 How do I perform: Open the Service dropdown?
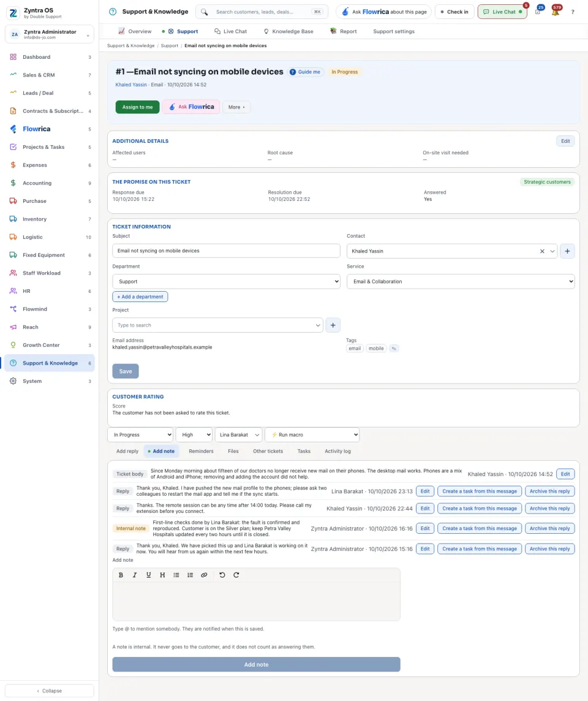pos(461,282)
